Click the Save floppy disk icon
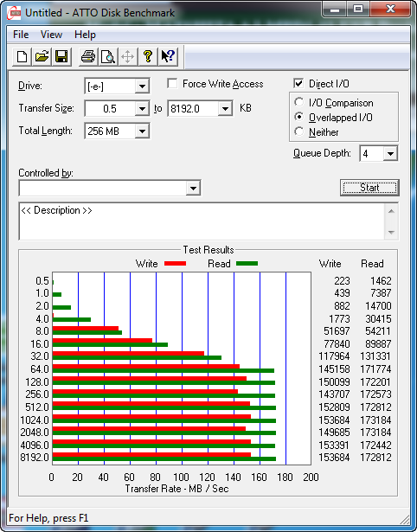 [61, 56]
